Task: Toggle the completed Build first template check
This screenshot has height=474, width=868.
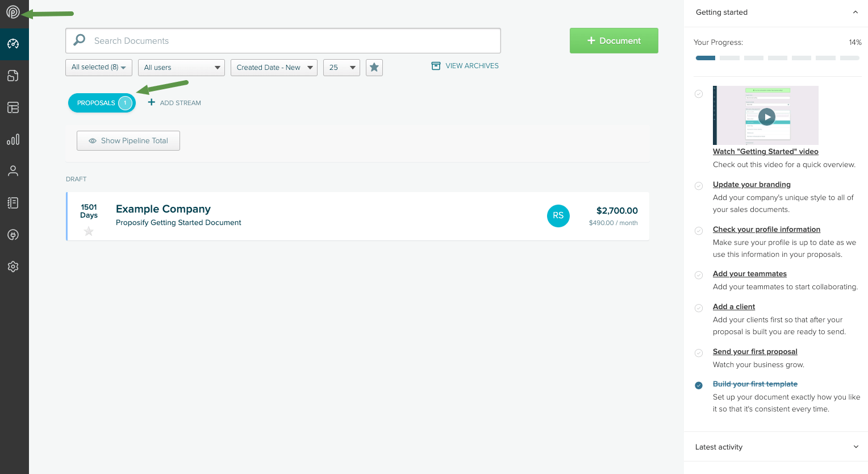Action: pos(699,385)
